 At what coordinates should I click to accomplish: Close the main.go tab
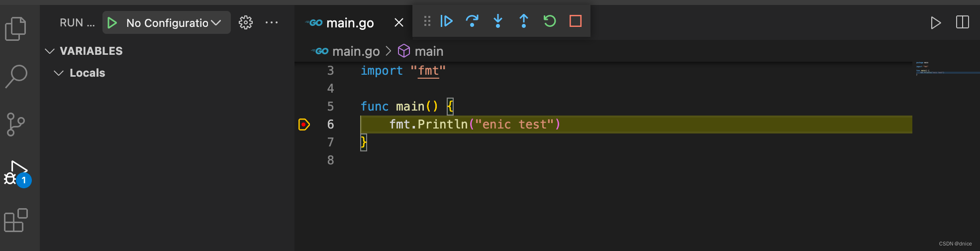399,23
